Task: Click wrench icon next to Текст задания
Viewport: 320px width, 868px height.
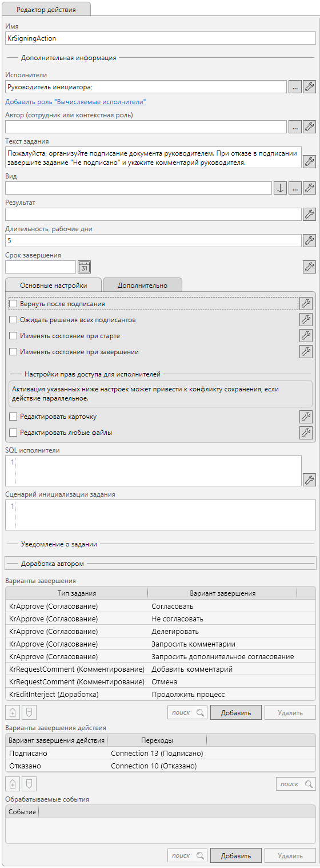Action: 309,161
